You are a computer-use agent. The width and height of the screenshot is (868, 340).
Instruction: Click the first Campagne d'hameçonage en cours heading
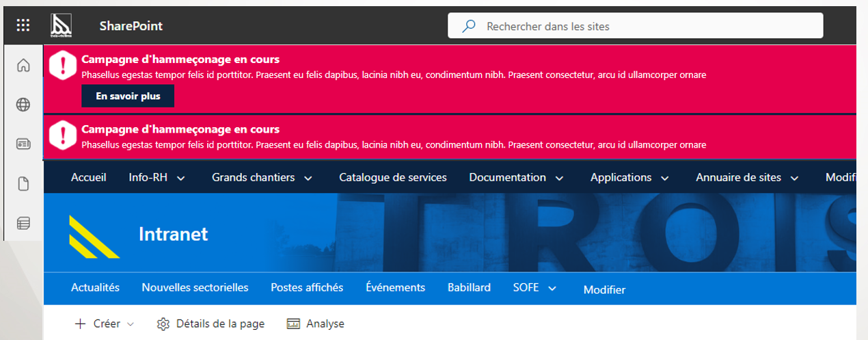pos(180,60)
